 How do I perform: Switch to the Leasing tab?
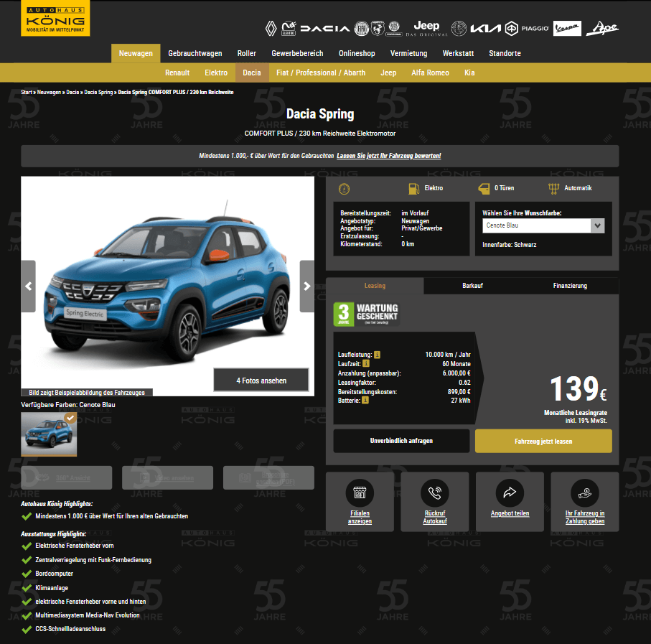point(375,286)
